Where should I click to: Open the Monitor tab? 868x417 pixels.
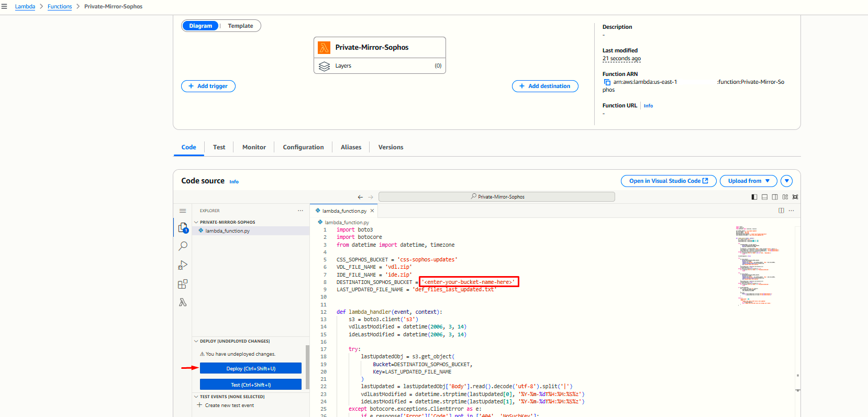coord(254,147)
